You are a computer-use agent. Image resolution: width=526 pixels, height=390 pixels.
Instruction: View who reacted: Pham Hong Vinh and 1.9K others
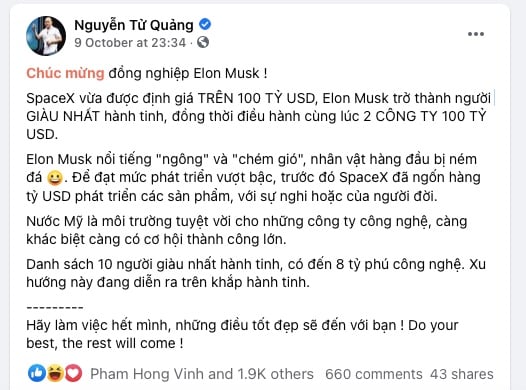(202, 374)
